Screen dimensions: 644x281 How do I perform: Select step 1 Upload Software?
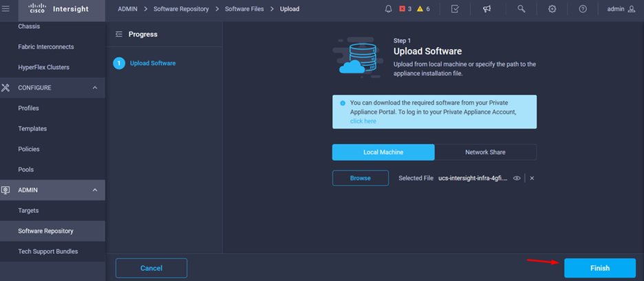click(144, 63)
